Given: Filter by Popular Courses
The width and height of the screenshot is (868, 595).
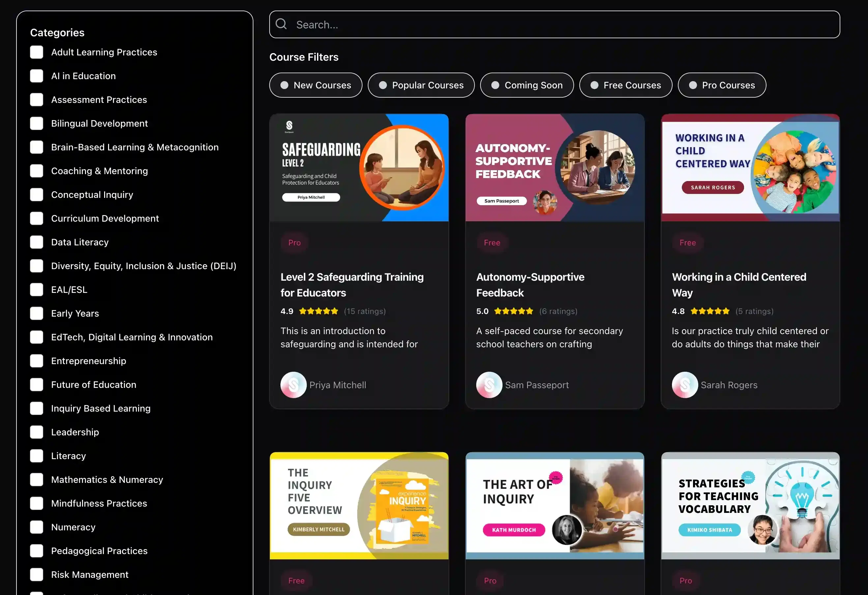Looking at the screenshot, I should click(421, 85).
